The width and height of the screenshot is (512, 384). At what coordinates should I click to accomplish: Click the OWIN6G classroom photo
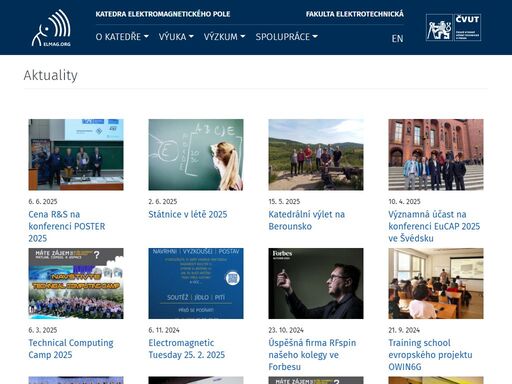(x=436, y=283)
